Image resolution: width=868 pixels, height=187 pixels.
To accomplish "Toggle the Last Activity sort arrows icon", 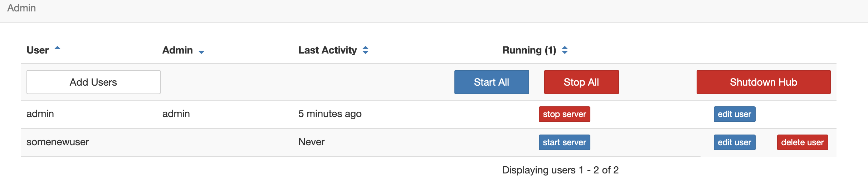I will pyautogui.click(x=365, y=50).
